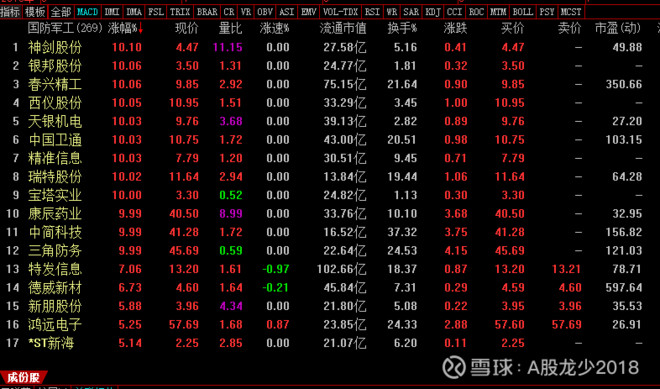Sort by the 换手% column header
Viewport: 660px width, 389px height.
pyautogui.click(x=402, y=28)
